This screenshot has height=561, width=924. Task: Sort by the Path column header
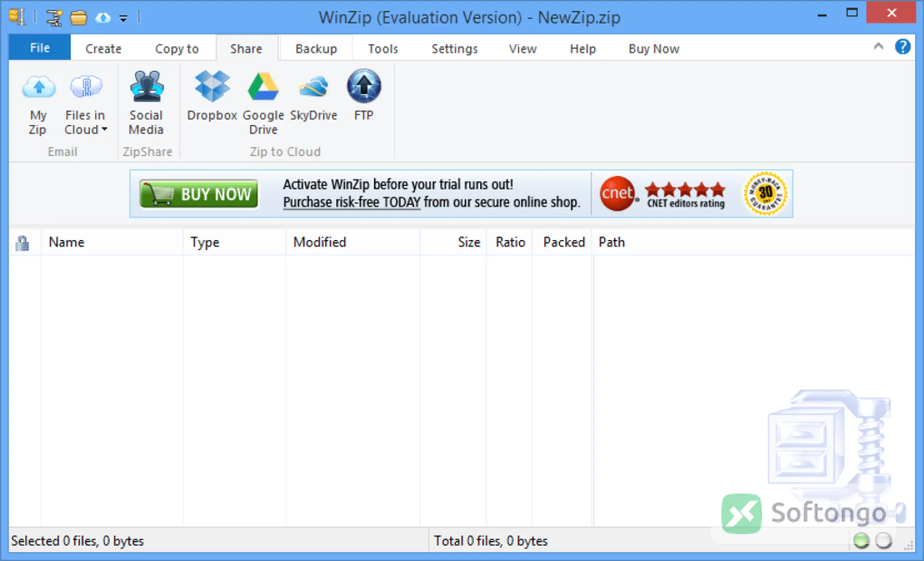(x=754, y=242)
